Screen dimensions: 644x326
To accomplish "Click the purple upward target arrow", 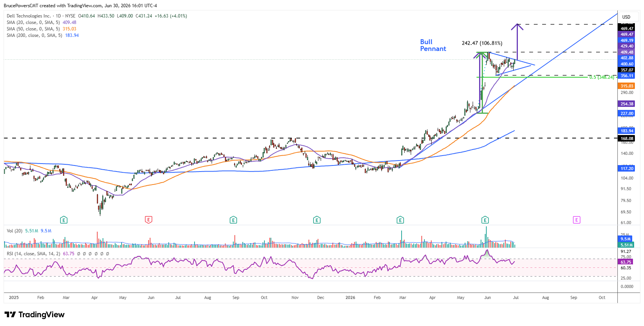I will [x=517, y=42].
